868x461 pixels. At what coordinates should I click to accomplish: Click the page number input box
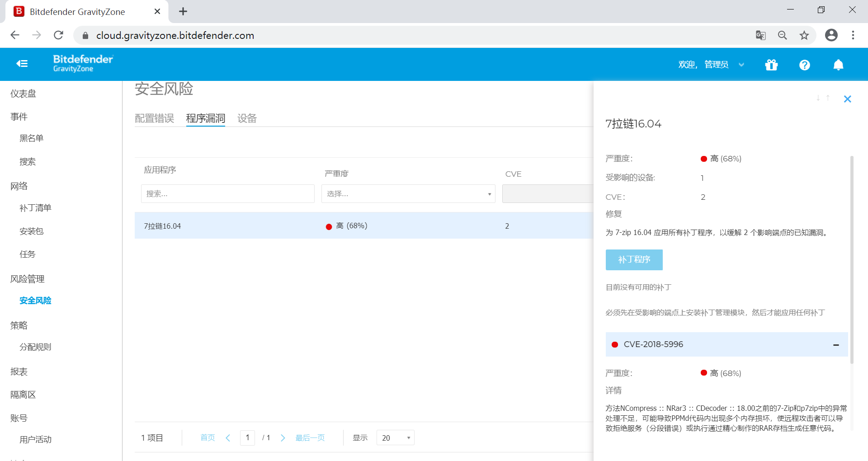[x=247, y=438]
